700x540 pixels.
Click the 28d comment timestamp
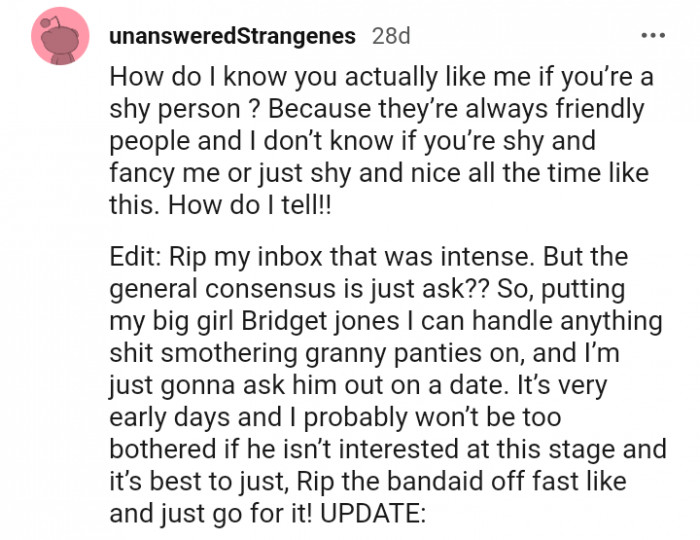[390, 37]
